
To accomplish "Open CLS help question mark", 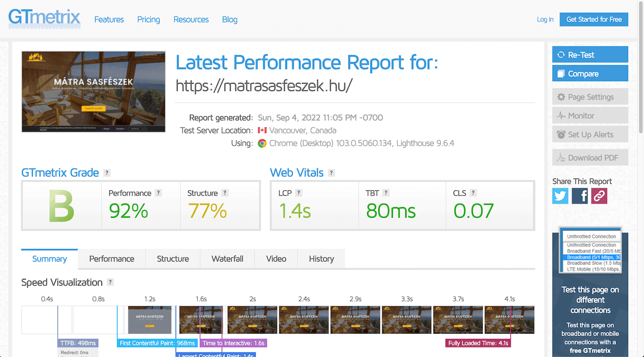I will tap(473, 193).
